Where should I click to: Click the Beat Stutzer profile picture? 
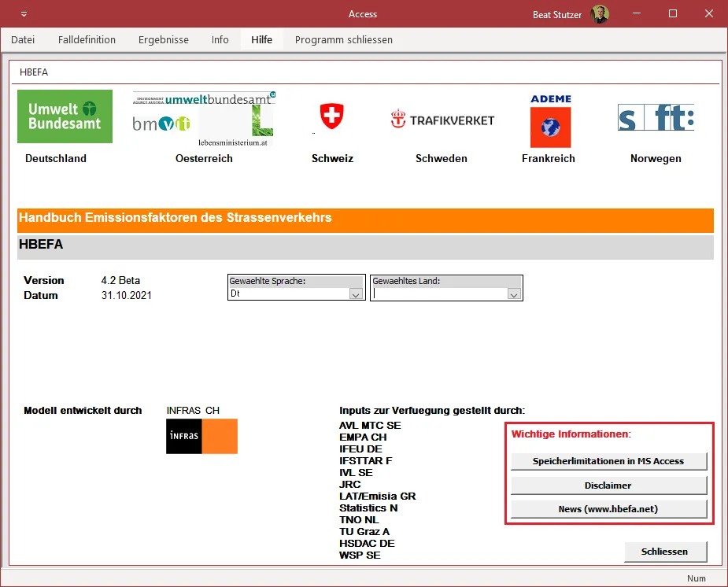(x=600, y=14)
